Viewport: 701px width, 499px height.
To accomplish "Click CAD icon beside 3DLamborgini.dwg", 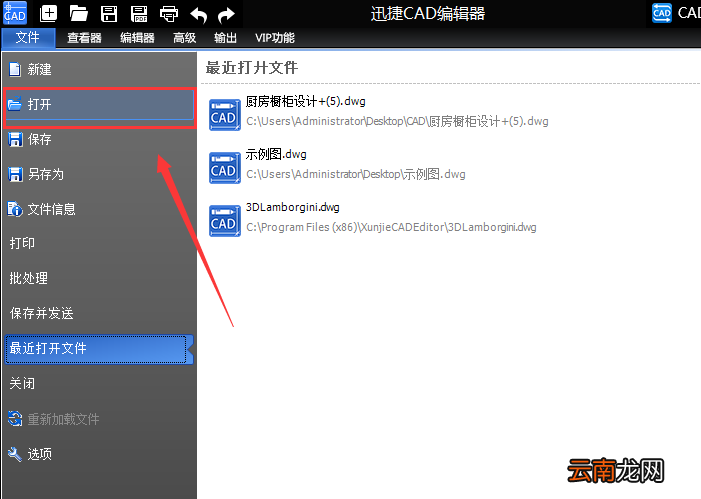I will [225, 220].
